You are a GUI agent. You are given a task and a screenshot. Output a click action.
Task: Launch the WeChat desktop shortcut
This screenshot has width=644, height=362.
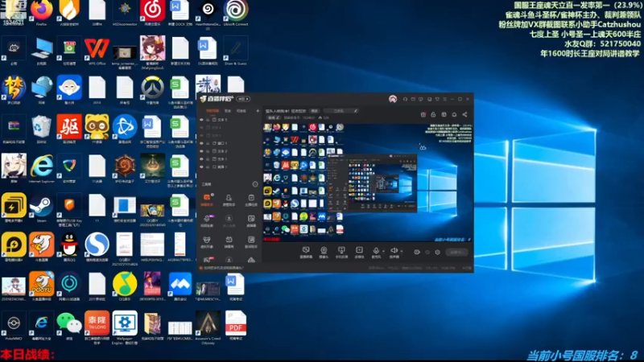[x=69, y=324]
